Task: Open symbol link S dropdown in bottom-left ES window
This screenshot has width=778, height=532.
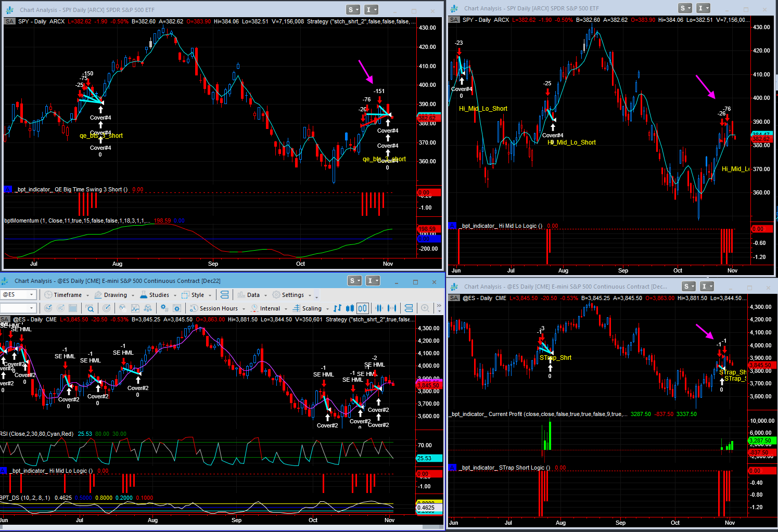Action: click(355, 281)
